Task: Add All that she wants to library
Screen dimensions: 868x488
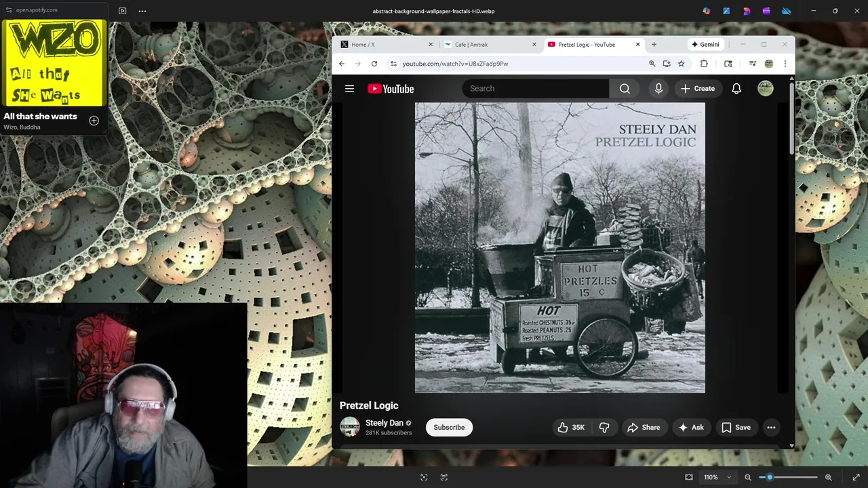Action: click(94, 121)
